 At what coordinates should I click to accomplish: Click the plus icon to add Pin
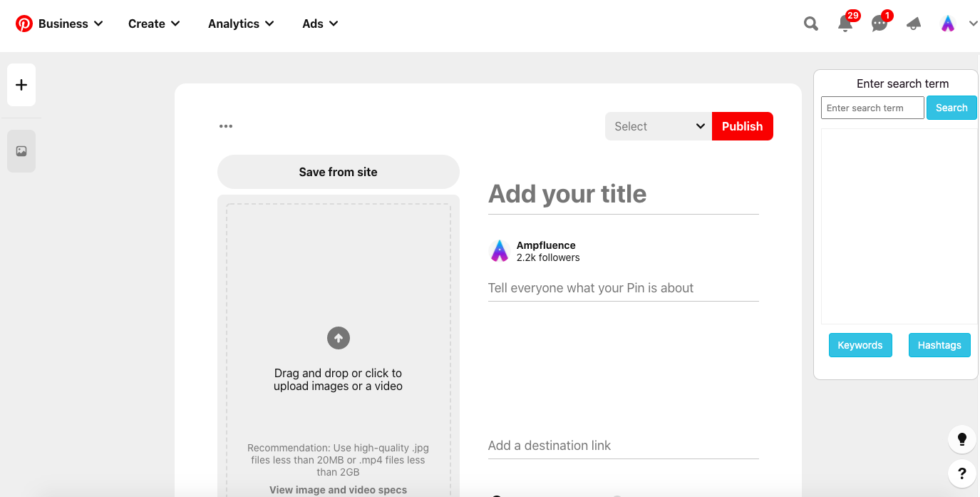pyautogui.click(x=21, y=85)
